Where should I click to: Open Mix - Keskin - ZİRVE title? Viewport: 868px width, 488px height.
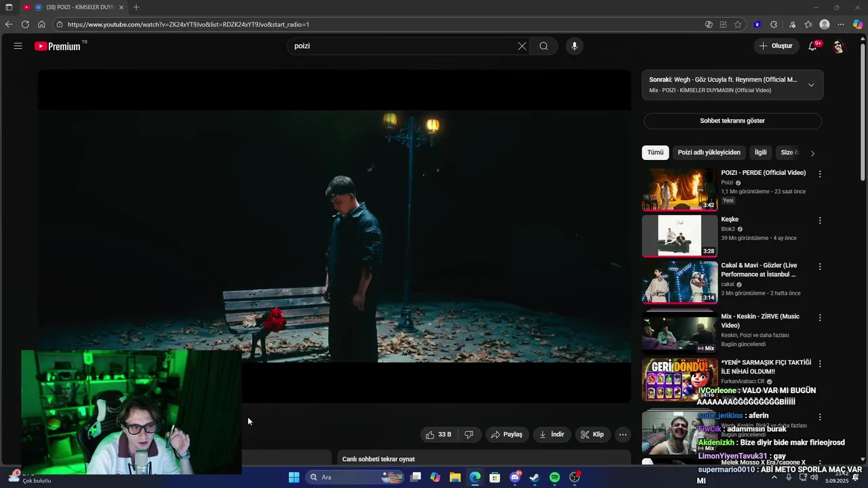click(x=760, y=321)
